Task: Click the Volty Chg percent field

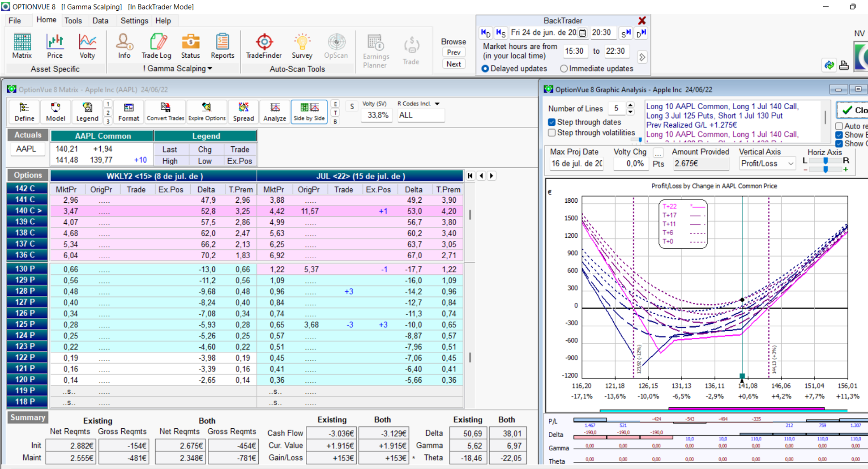Action: (630, 164)
